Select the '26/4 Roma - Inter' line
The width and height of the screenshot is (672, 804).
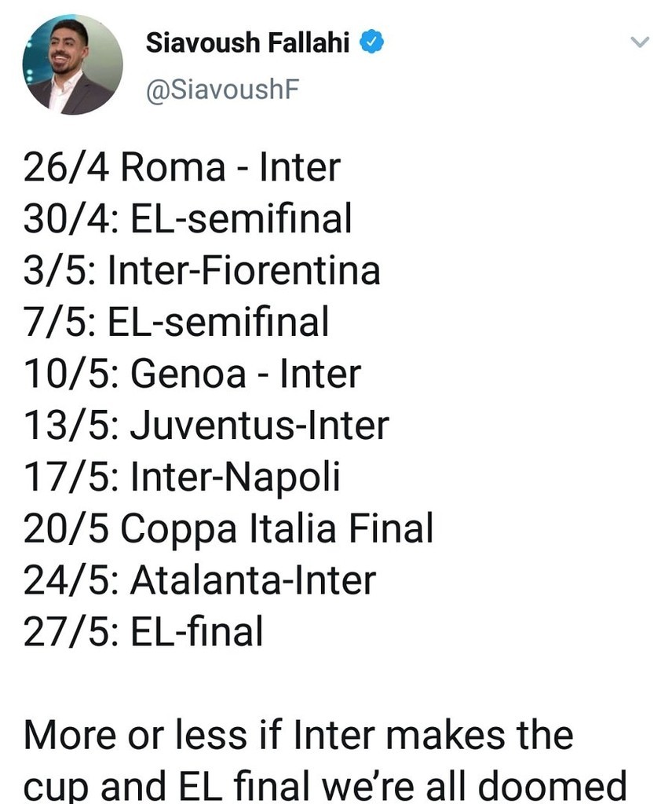[x=182, y=168]
